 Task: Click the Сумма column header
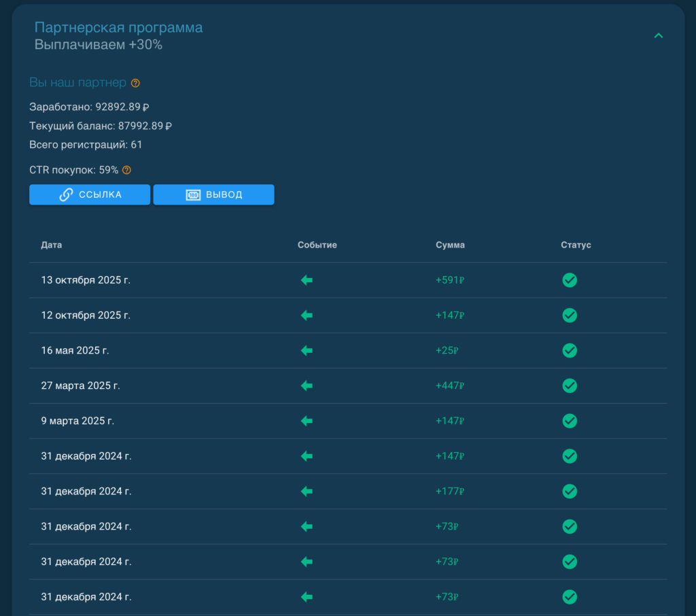[x=450, y=245]
